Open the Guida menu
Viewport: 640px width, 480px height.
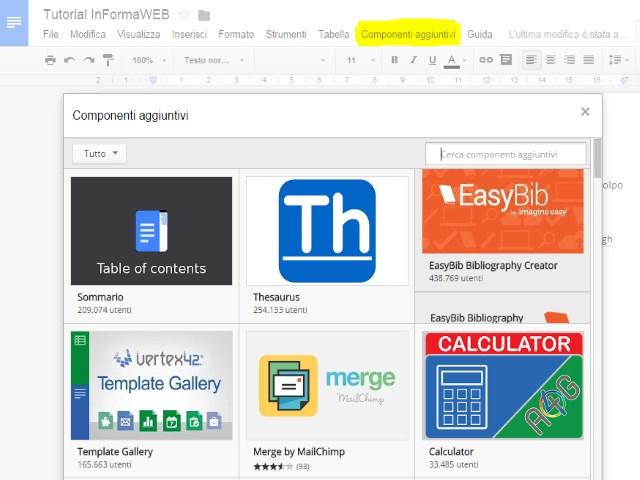pos(480,34)
